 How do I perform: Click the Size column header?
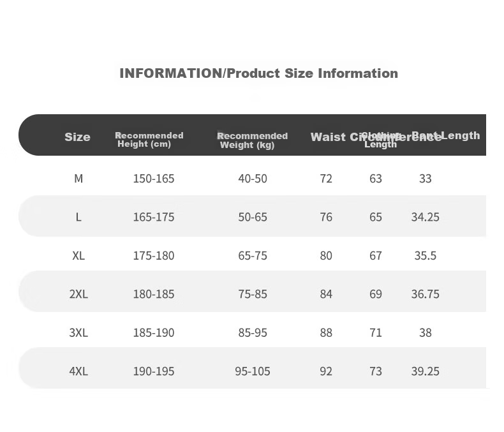[x=77, y=137]
